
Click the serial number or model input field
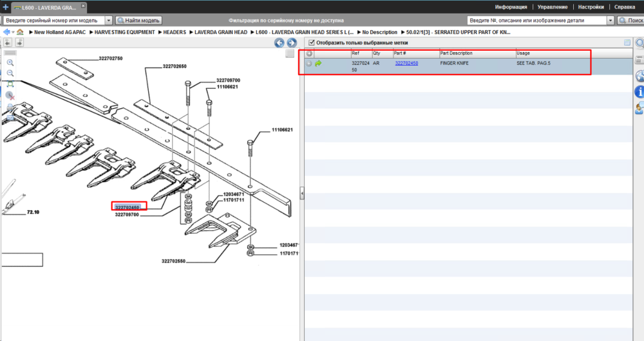54,20
